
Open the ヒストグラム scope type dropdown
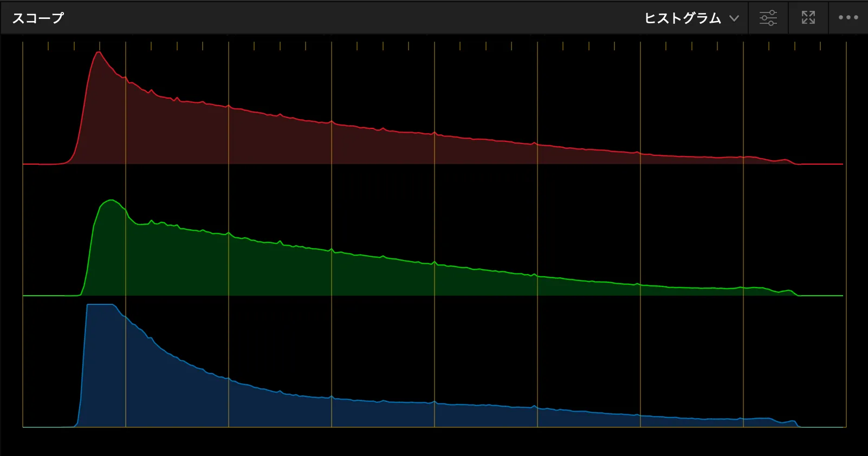[683, 18]
